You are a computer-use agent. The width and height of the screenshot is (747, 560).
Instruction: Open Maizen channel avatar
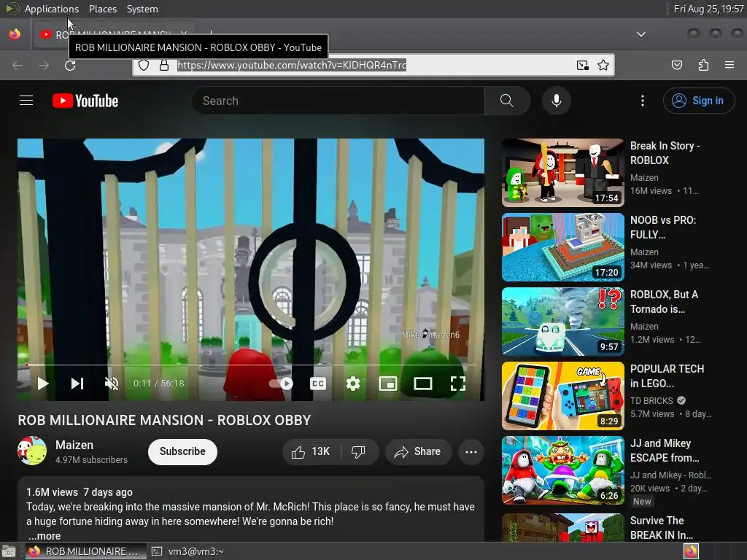coord(32,451)
